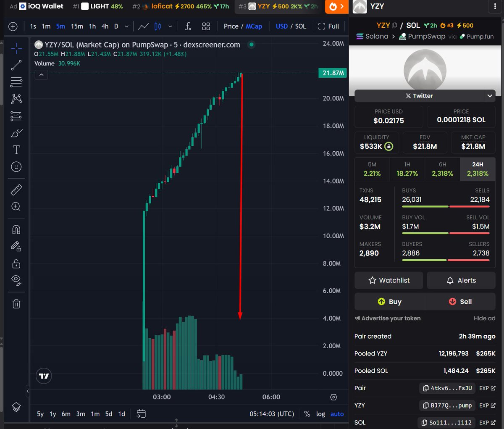Switch chart to MCap mode

pyautogui.click(x=254, y=26)
